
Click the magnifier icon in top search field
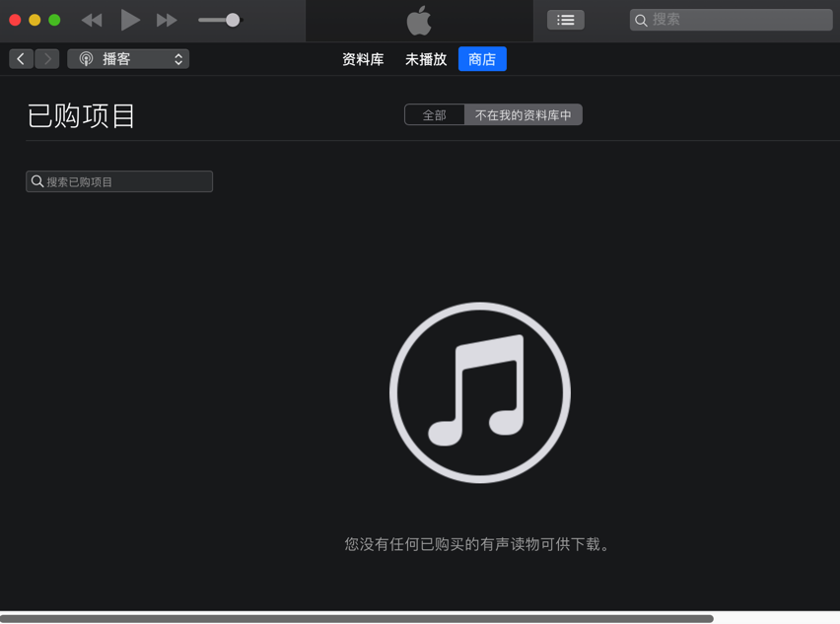click(x=641, y=21)
